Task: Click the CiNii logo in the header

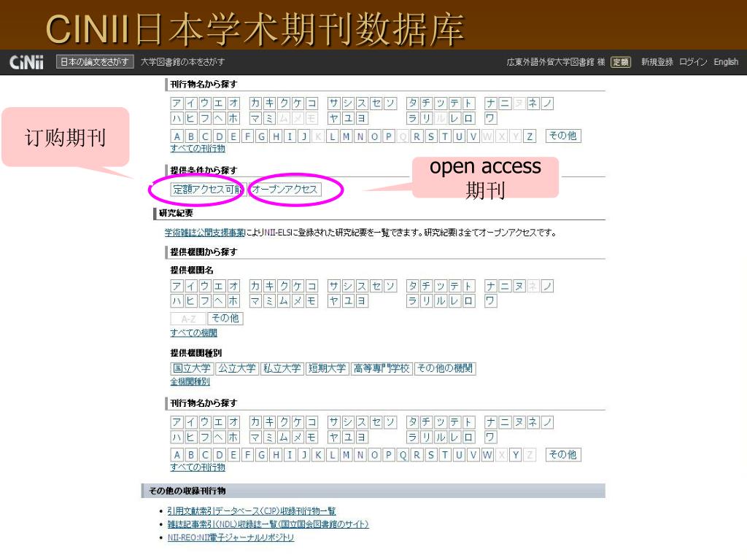Action: [x=26, y=62]
